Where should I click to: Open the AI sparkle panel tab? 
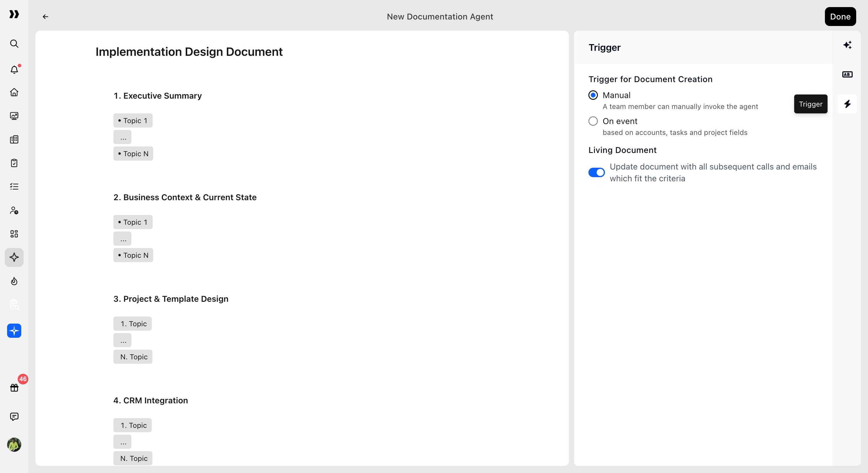[847, 45]
